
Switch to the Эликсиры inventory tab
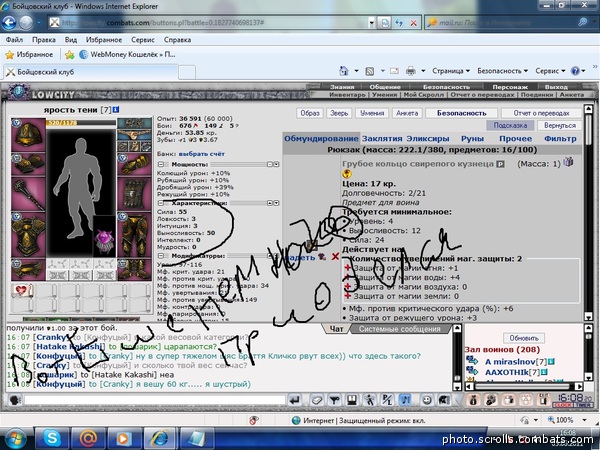click(428, 139)
